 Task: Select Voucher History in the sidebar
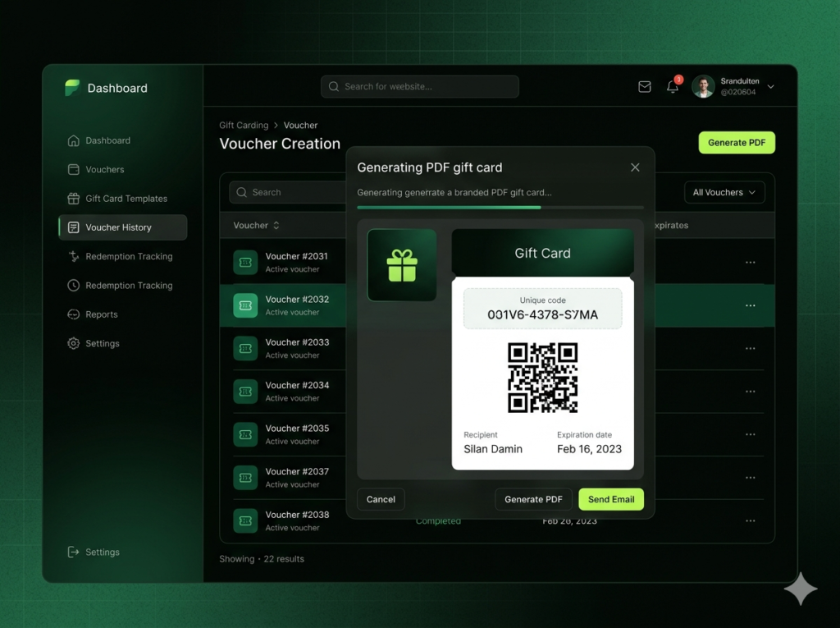point(123,227)
